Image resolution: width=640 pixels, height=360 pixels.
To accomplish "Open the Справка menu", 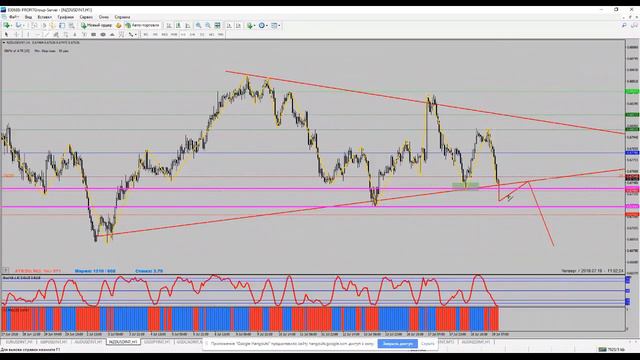I will point(122,17).
